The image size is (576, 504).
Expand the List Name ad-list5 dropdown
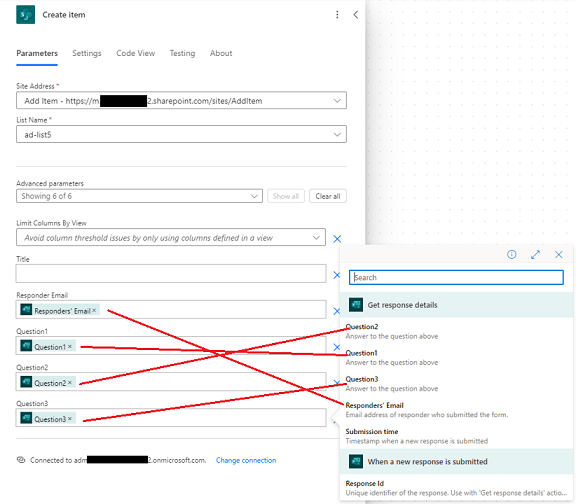tap(181, 134)
